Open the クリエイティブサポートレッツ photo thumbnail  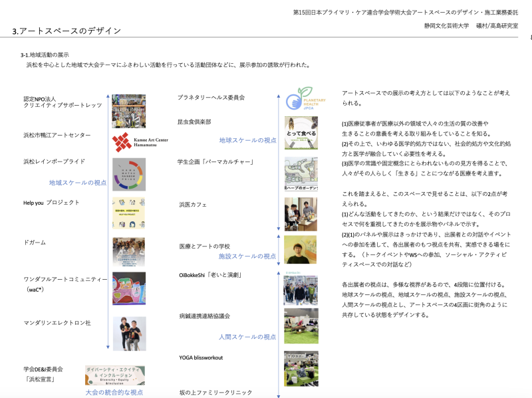point(129,111)
